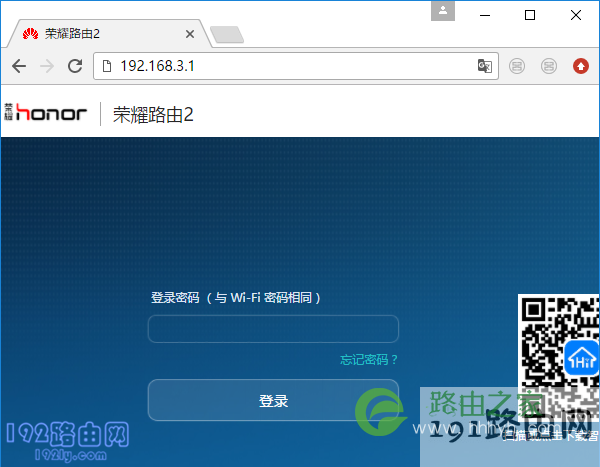Open a new tab
Screen dimensions: 600x467
227,34
